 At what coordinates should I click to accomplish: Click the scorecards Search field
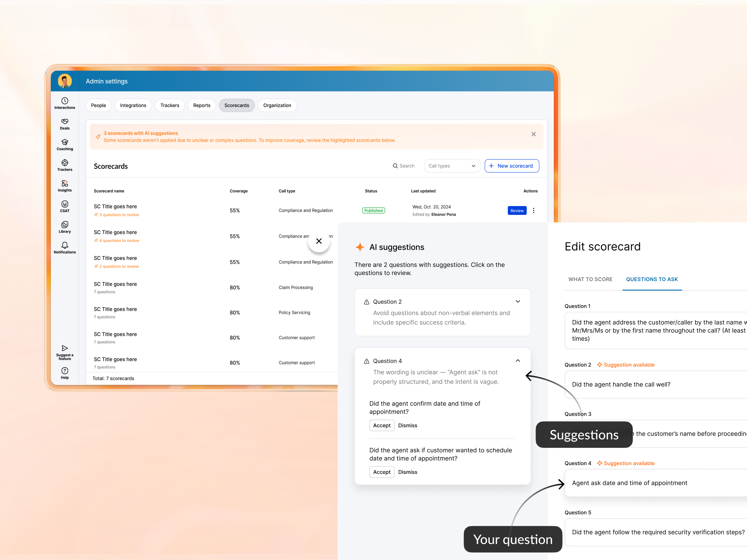pos(404,166)
